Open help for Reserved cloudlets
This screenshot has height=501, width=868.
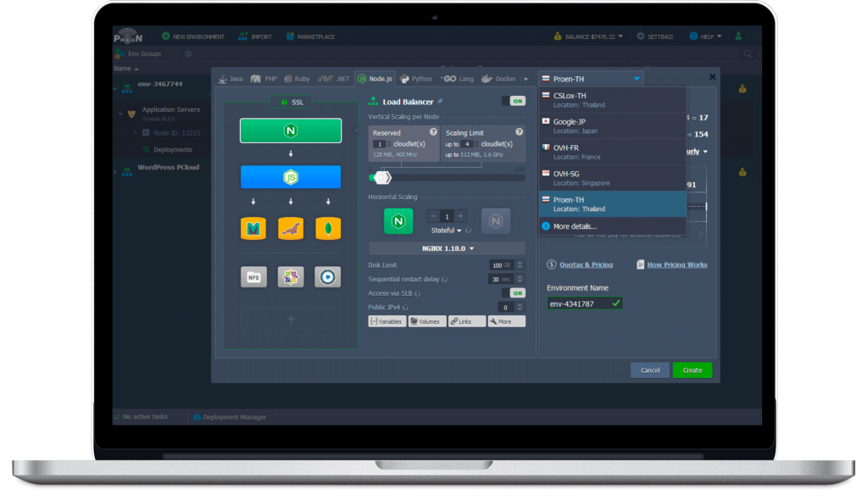pos(433,131)
